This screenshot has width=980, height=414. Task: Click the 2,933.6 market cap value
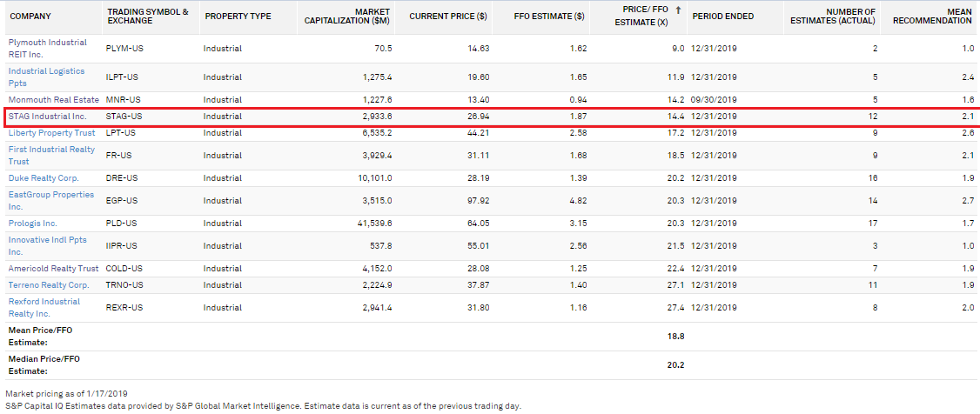378,117
